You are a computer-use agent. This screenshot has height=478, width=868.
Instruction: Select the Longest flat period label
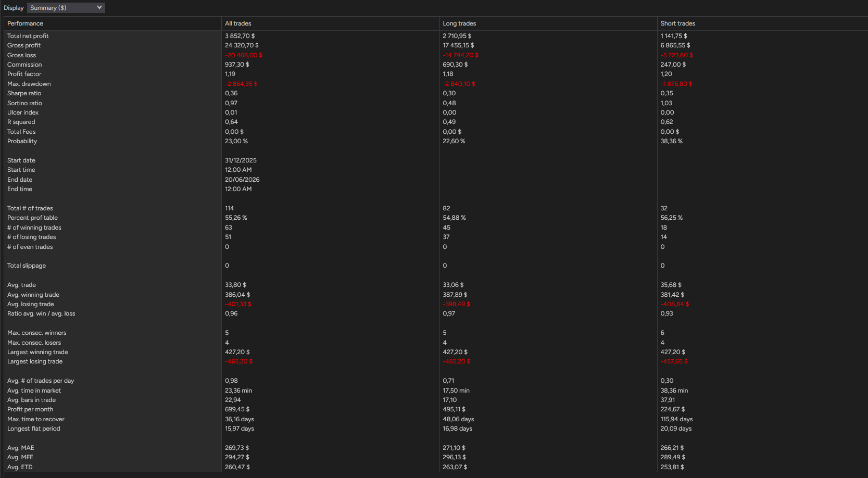[34, 429]
